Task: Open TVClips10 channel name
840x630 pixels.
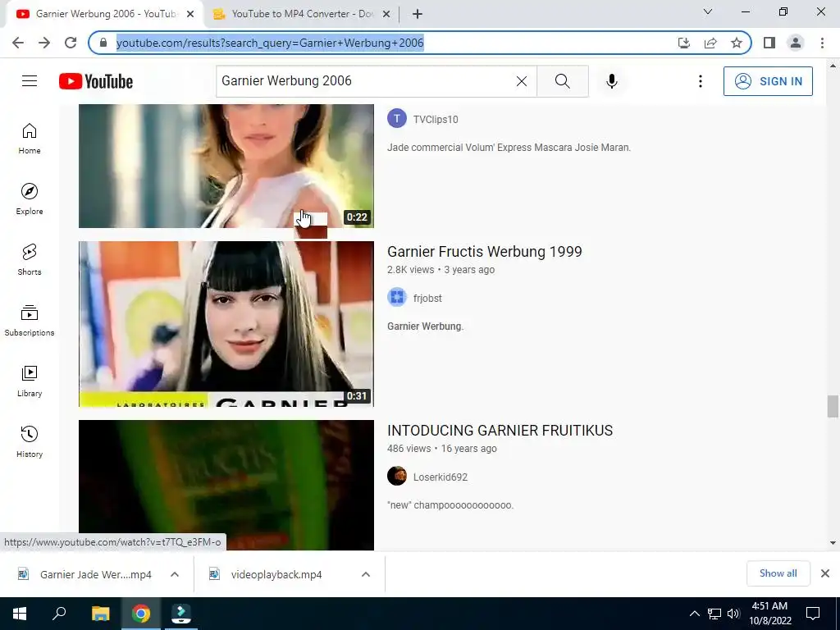Action: [436, 120]
